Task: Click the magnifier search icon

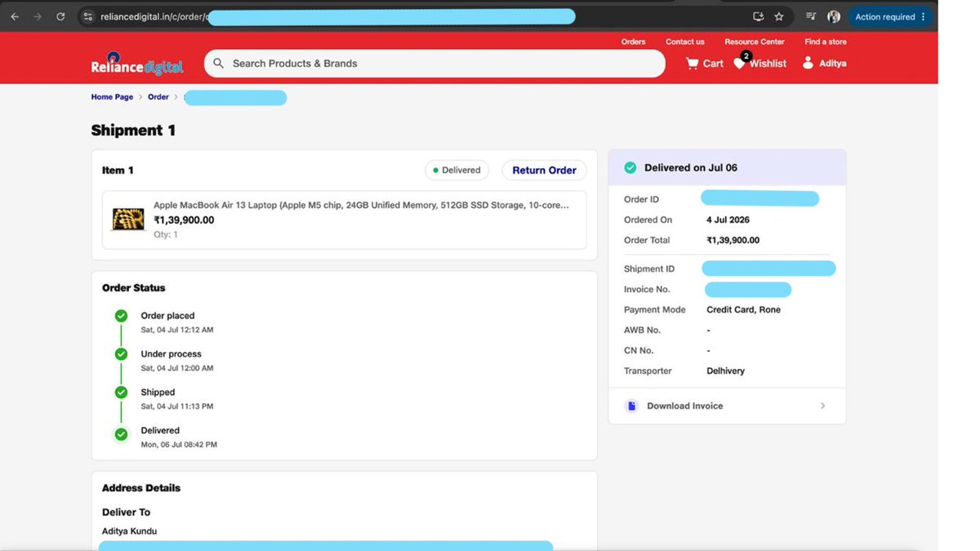Action: click(219, 63)
